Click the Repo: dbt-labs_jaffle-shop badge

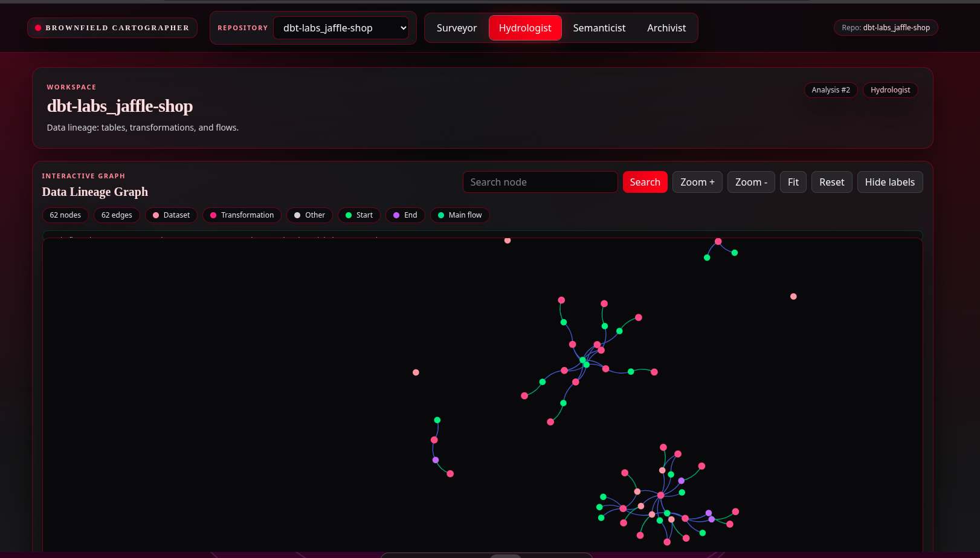pos(886,28)
